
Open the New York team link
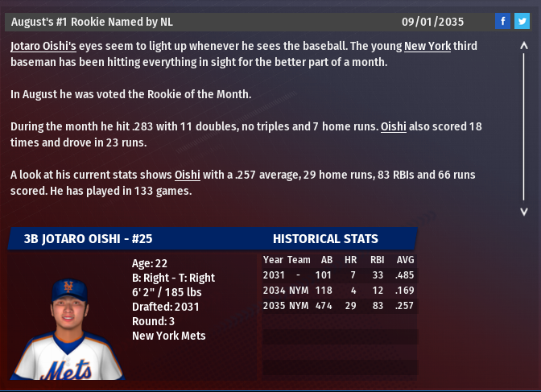[427, 47]
